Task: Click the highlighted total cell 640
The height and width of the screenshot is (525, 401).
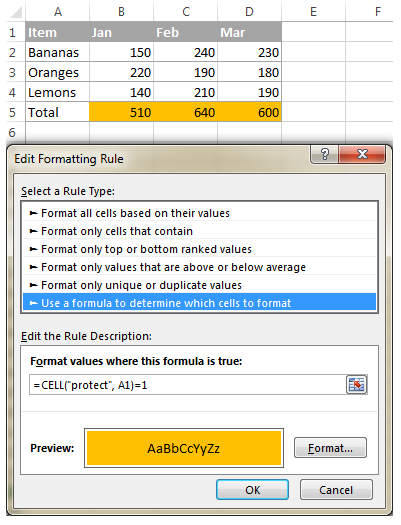Action: [185, 112]
